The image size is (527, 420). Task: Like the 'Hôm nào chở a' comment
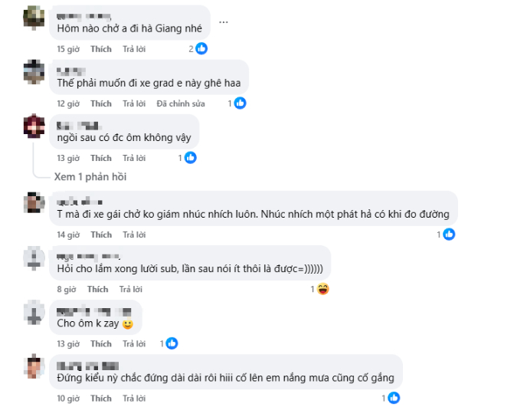[101, 49]
